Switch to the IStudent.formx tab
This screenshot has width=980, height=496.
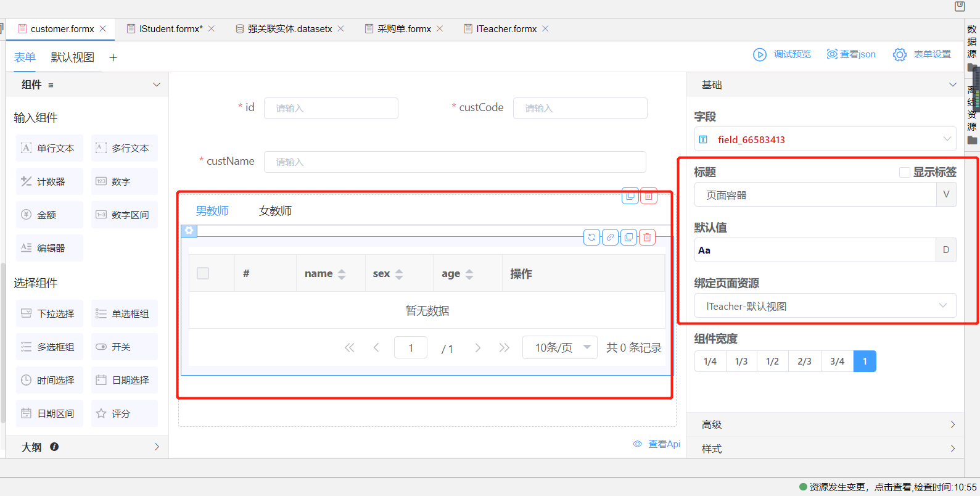[x=170, y=29]
